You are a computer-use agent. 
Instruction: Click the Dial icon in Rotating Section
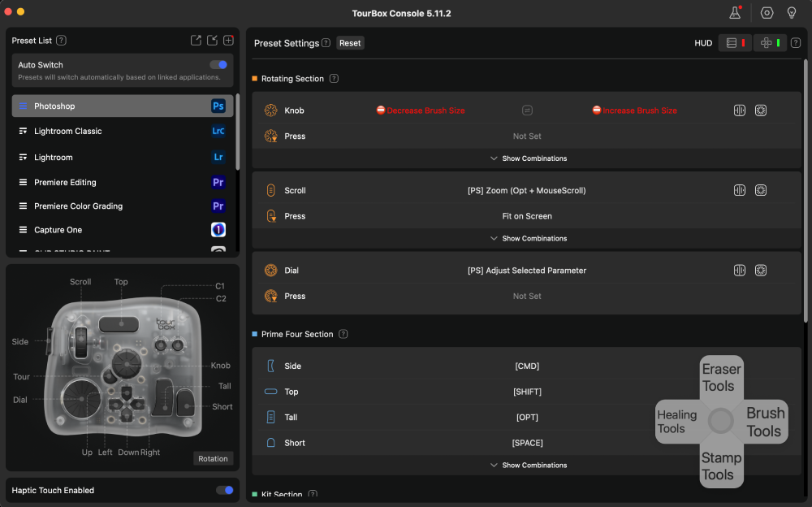click(271, 271)
